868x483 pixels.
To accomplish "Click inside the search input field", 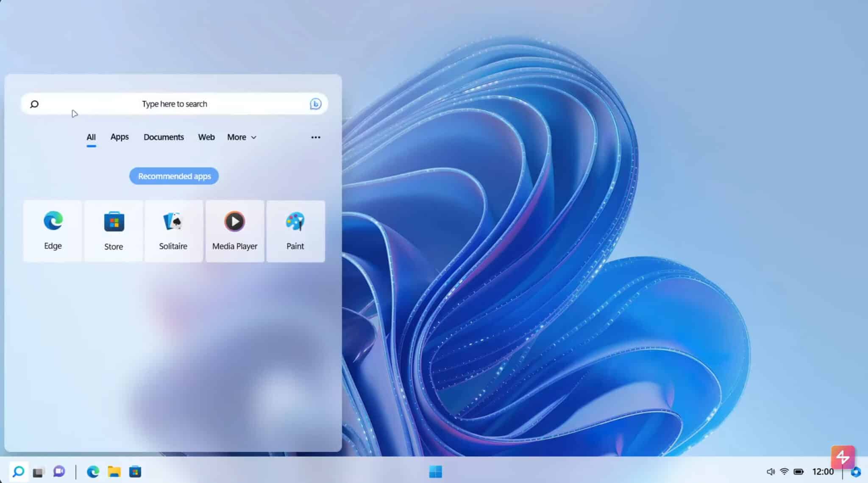I will (x=174, y=104).
